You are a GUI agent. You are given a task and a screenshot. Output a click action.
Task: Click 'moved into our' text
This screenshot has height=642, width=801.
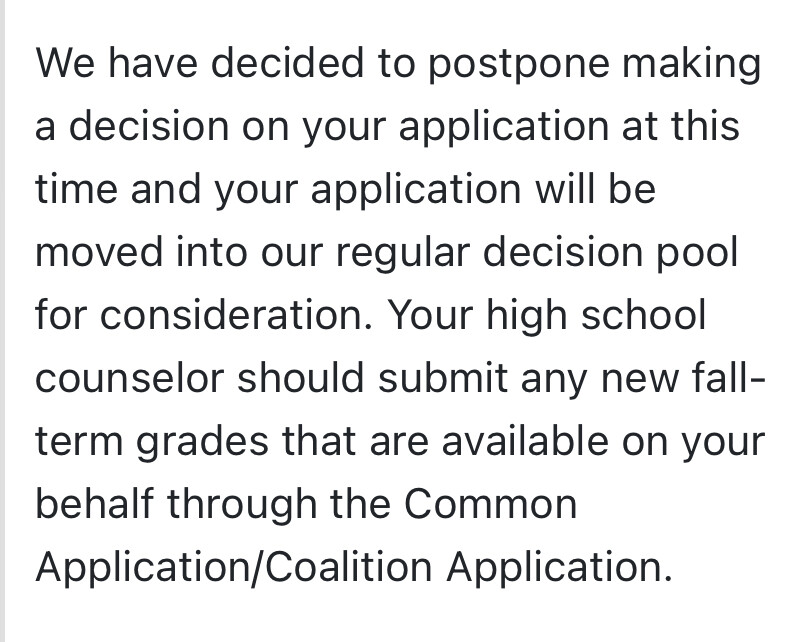[179, 252]
